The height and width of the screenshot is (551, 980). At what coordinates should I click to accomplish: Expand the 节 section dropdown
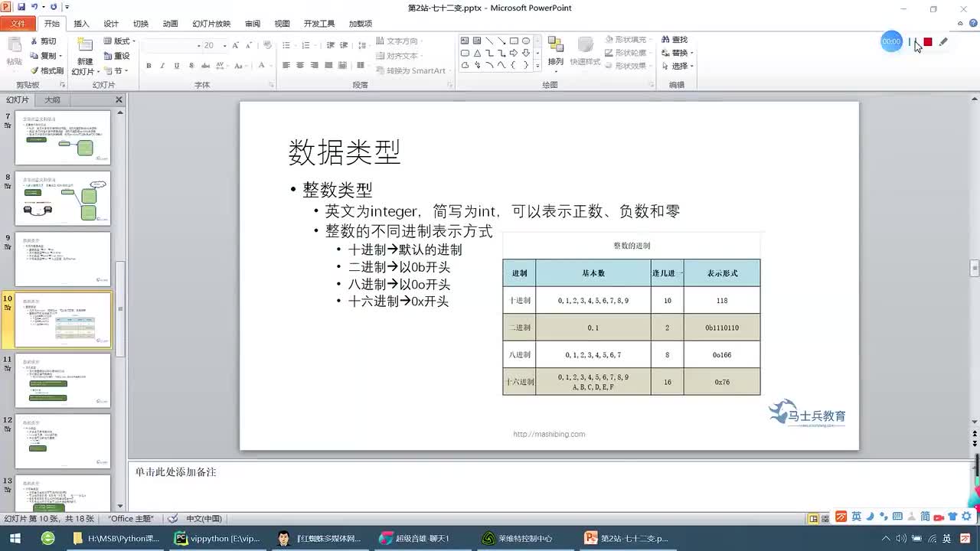click(x=117, y=70)
